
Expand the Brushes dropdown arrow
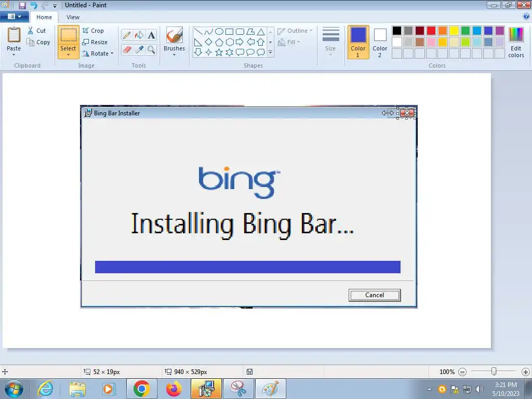tap(175, 55)
